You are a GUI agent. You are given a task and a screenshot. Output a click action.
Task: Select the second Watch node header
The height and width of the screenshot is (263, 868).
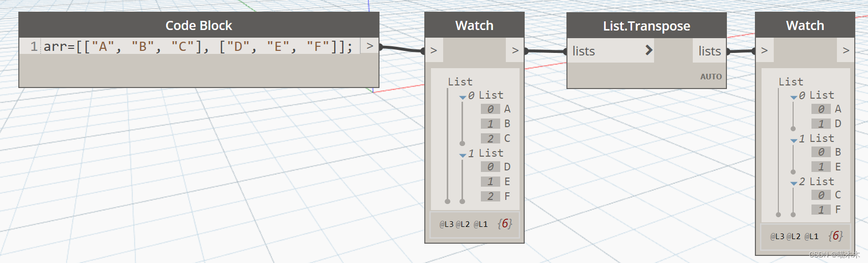[805, 25]
